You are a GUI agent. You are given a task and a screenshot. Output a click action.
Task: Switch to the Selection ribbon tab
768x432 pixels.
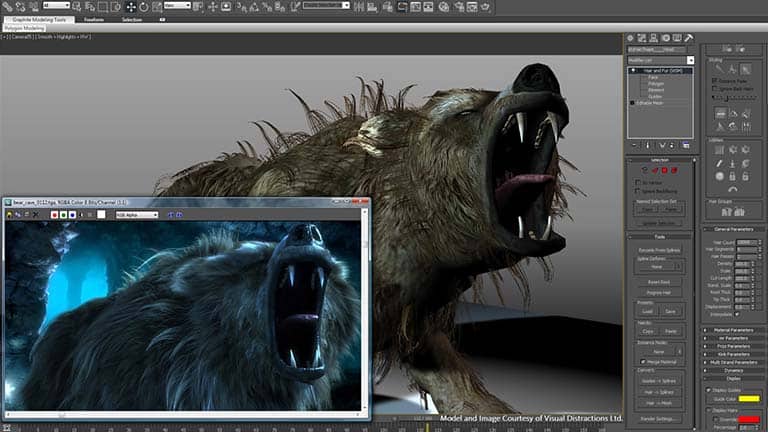point(132,20)
